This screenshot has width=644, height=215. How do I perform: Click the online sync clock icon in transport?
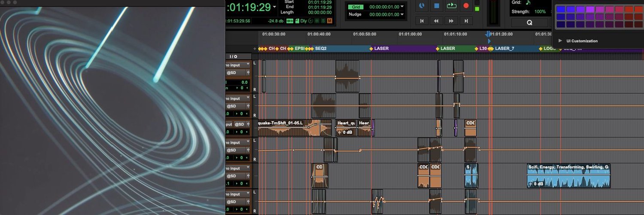tap(422, 6)
